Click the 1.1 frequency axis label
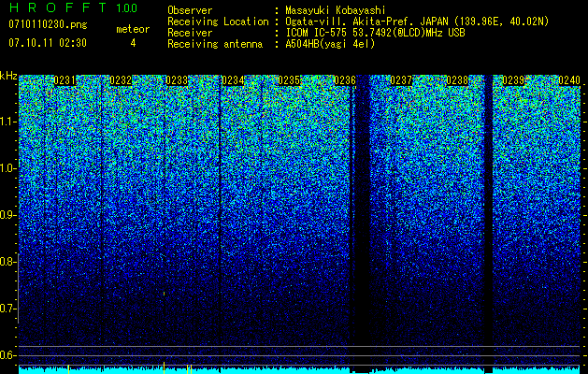 tap(8, 122)
